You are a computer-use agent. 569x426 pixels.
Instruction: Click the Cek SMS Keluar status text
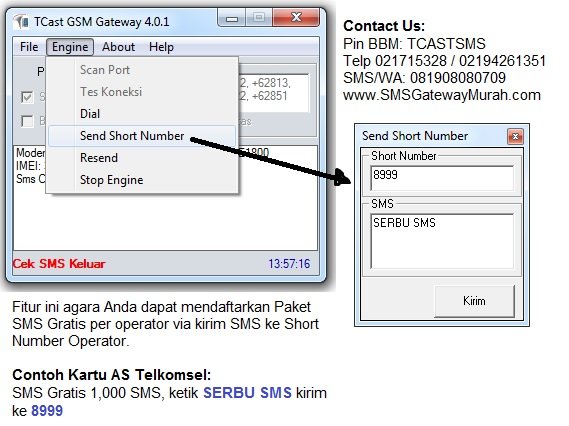(59, 264)
